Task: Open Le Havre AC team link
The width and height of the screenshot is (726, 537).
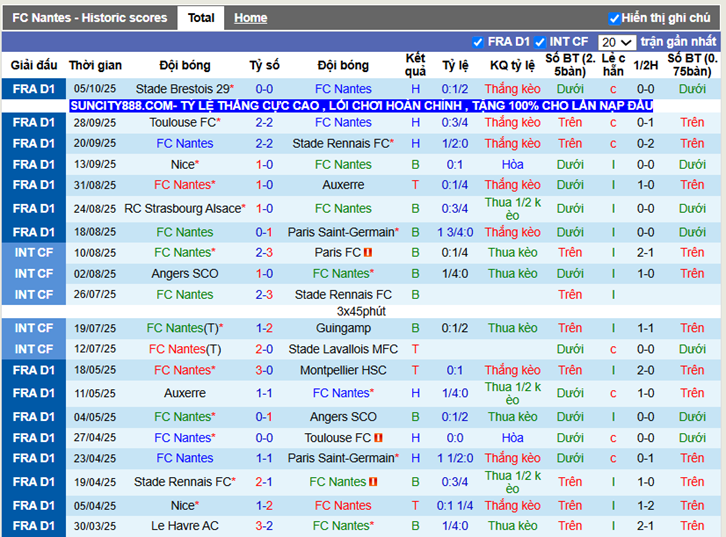Action: pyautogui.click(x=185, y=526)
